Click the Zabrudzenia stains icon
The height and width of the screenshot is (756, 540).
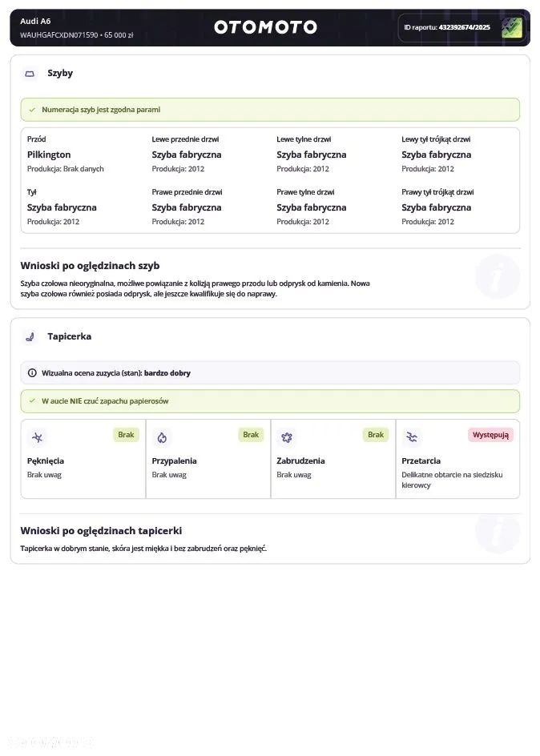point(286,437)
